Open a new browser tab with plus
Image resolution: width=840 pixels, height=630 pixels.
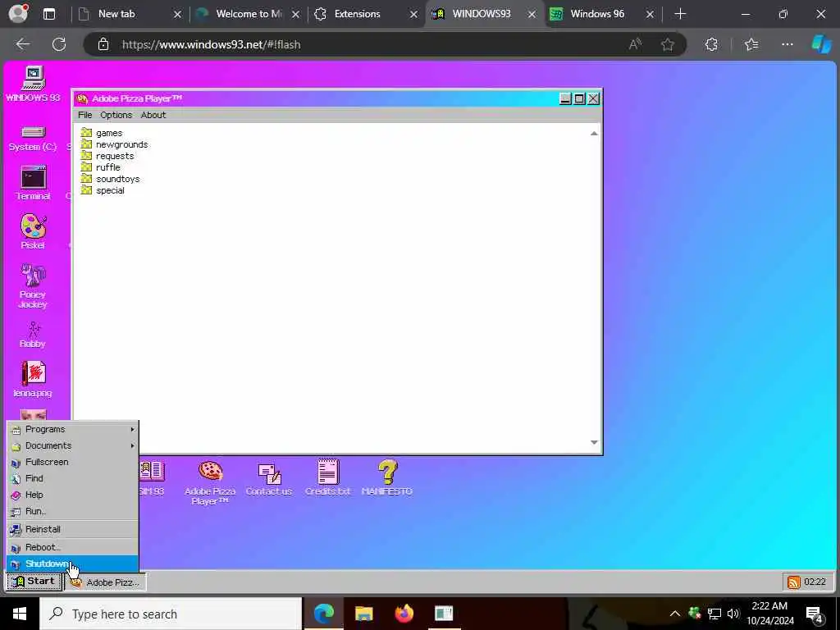680,14
